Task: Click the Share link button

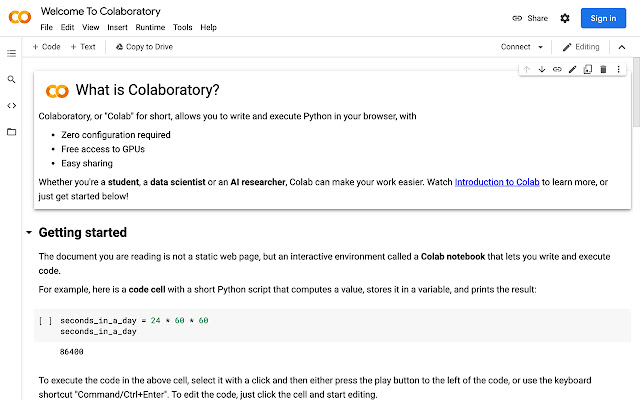Action: click(x=530, y=18)
